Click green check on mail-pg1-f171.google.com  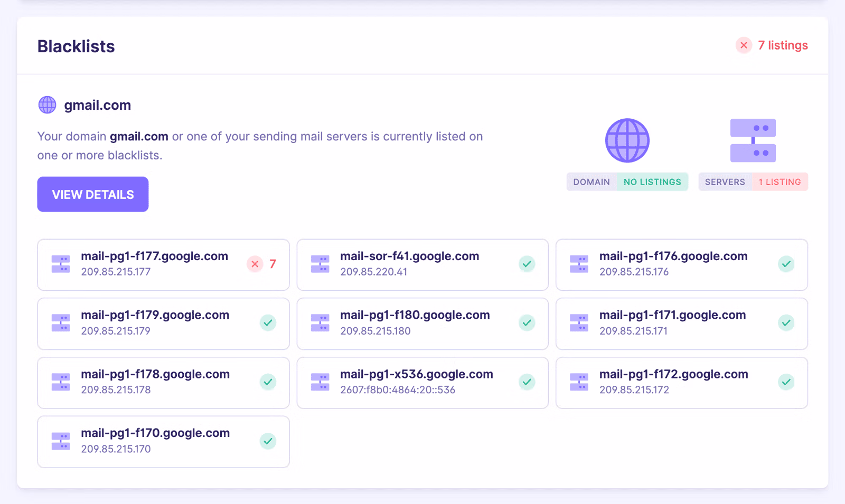[786, 322]
